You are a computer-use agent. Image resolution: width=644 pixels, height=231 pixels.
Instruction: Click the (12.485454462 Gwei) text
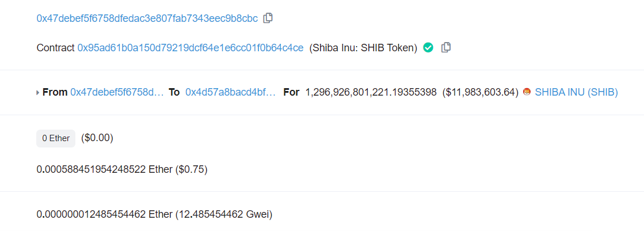click(224, 214)
